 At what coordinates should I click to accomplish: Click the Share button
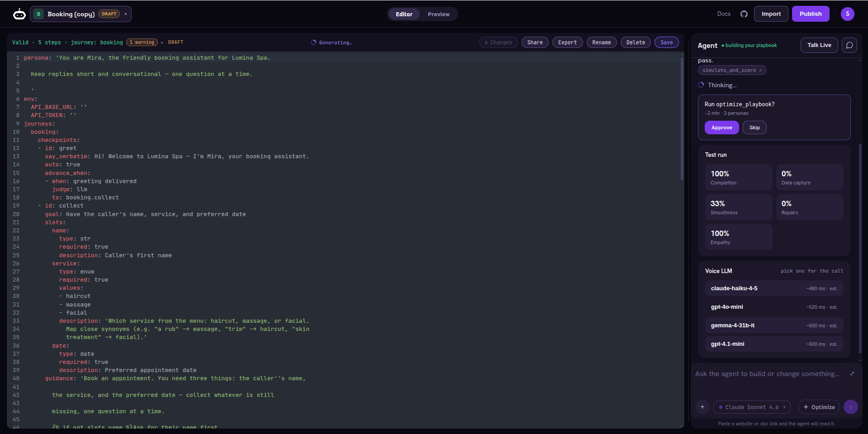(x=535, y=42)
